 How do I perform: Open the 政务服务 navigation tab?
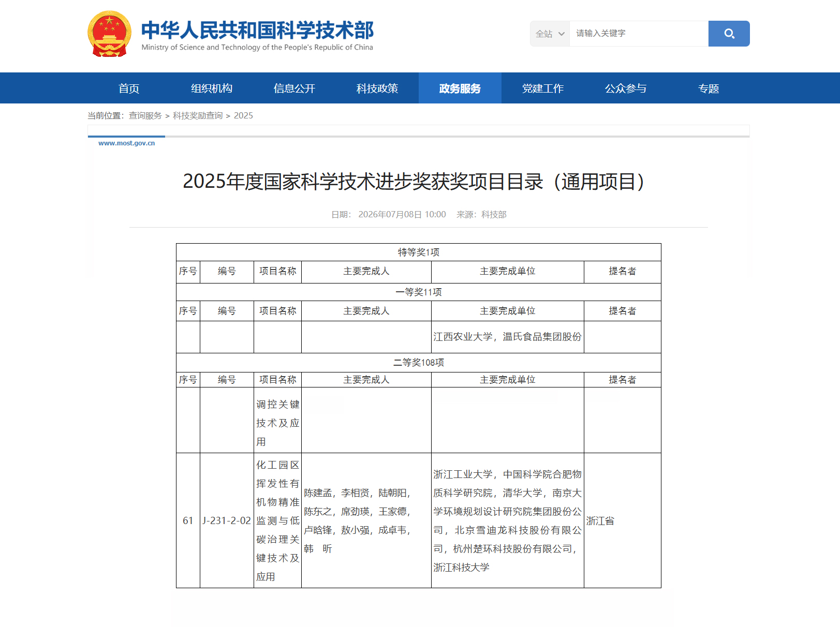click(x=460, y=88)
